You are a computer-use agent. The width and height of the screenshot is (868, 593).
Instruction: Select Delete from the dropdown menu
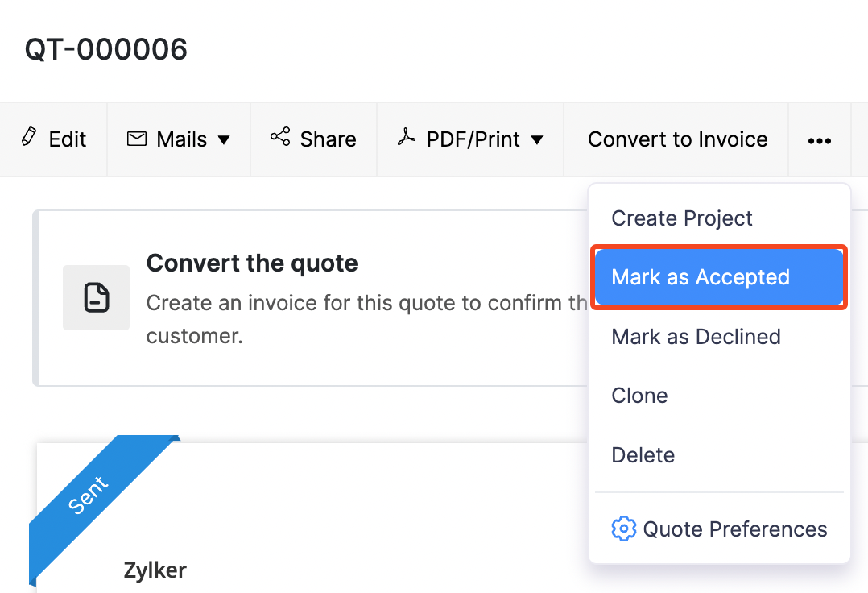tap(643, 455)
